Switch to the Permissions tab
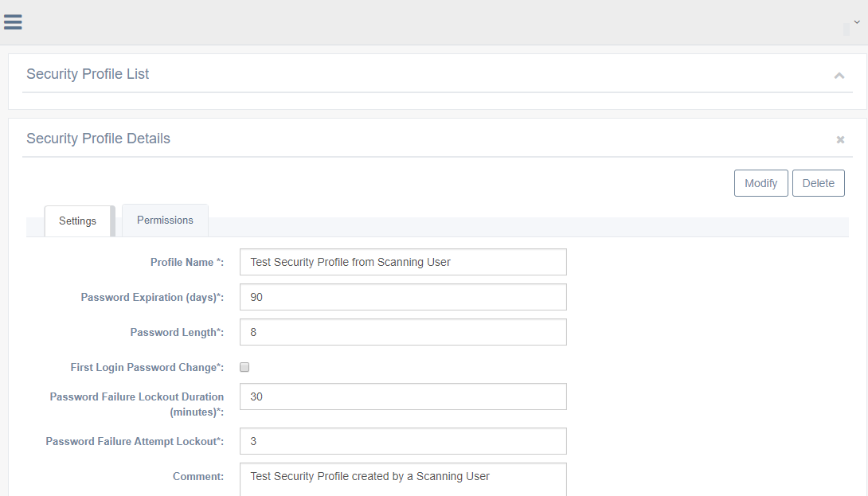The height and width of the screenshot is (496, 868). 165,221
